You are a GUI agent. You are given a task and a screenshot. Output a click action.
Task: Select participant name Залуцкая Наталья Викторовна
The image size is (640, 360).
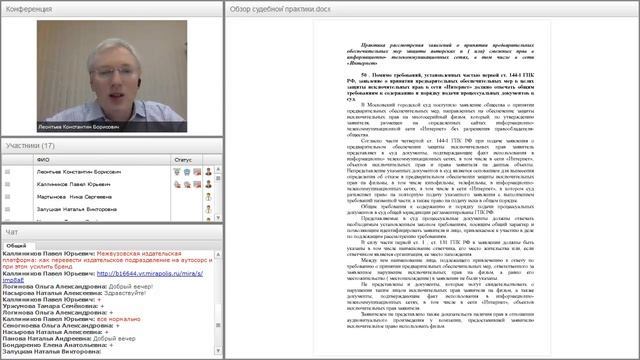click(x=77, y=209)
